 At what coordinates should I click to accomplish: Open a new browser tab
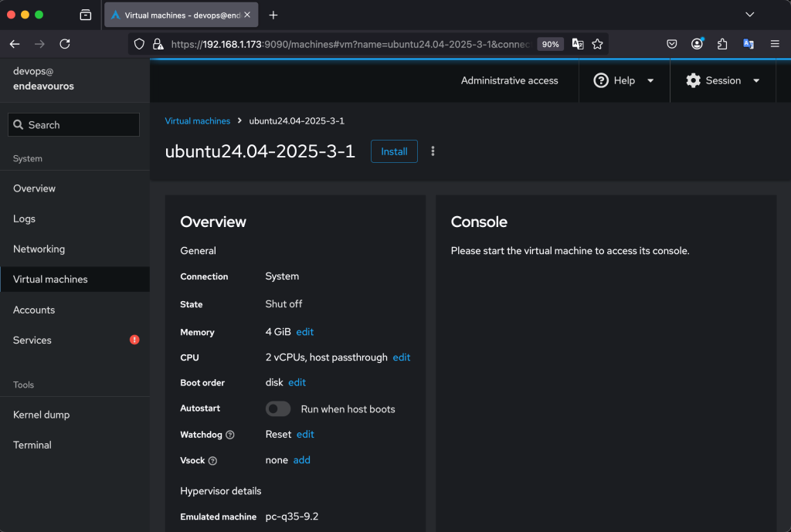[273, 15]
